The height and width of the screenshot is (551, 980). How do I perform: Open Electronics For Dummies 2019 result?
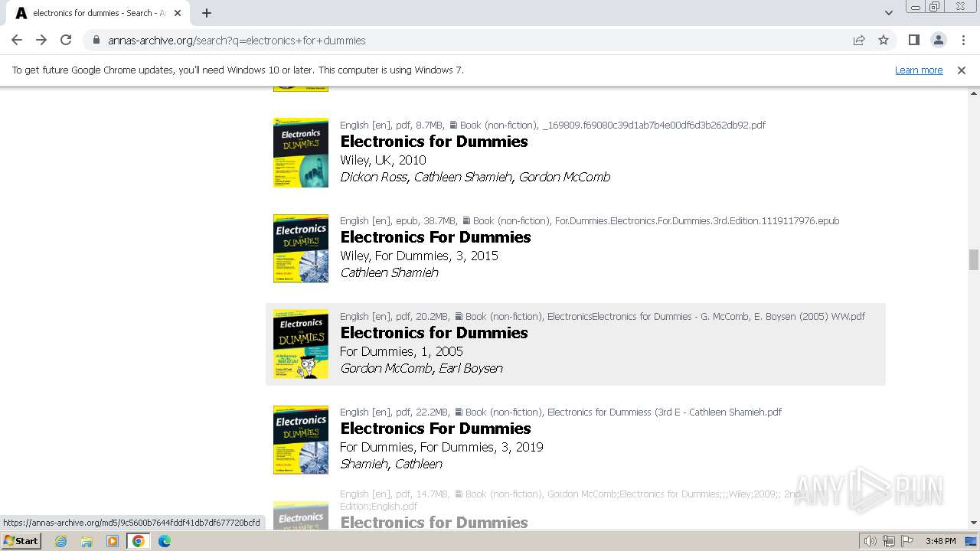click(436, 429)
